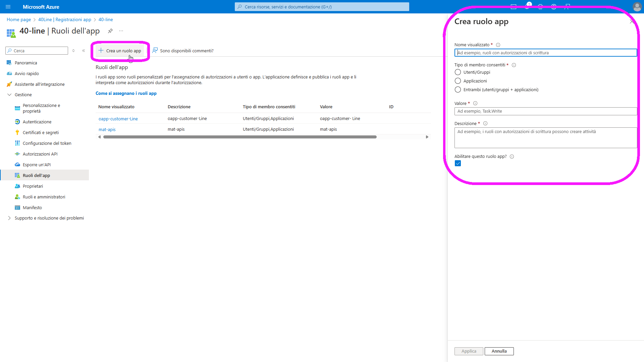This screenshot has height=362, width=644.
Task: Click the Annulla button
Action: (499, 351)
